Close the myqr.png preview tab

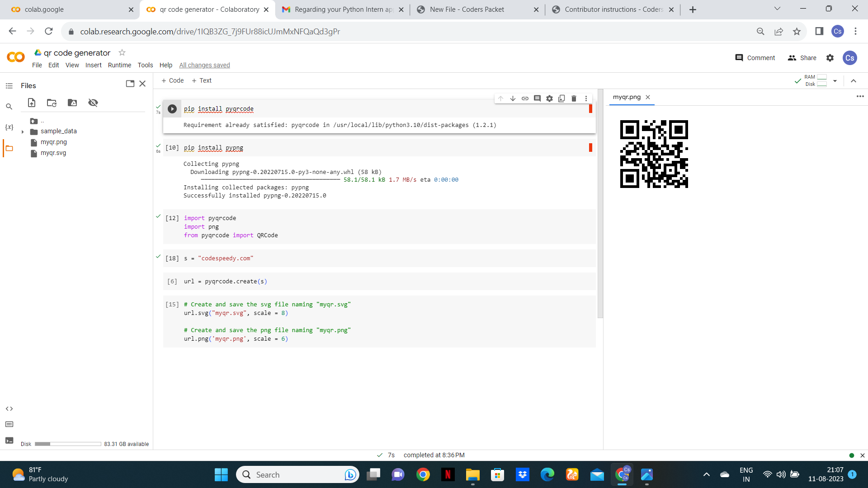point(648,97)
